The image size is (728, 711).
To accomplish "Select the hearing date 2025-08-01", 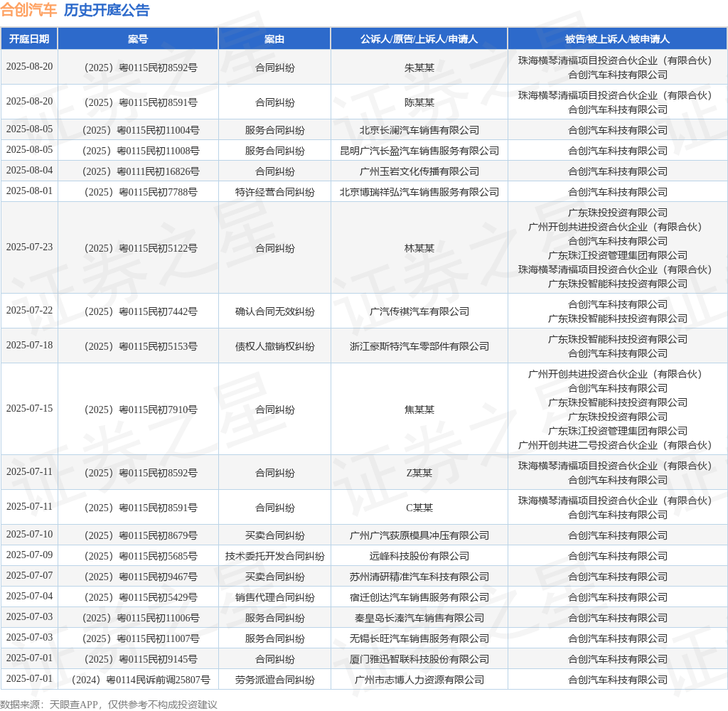I will [29, 191].
